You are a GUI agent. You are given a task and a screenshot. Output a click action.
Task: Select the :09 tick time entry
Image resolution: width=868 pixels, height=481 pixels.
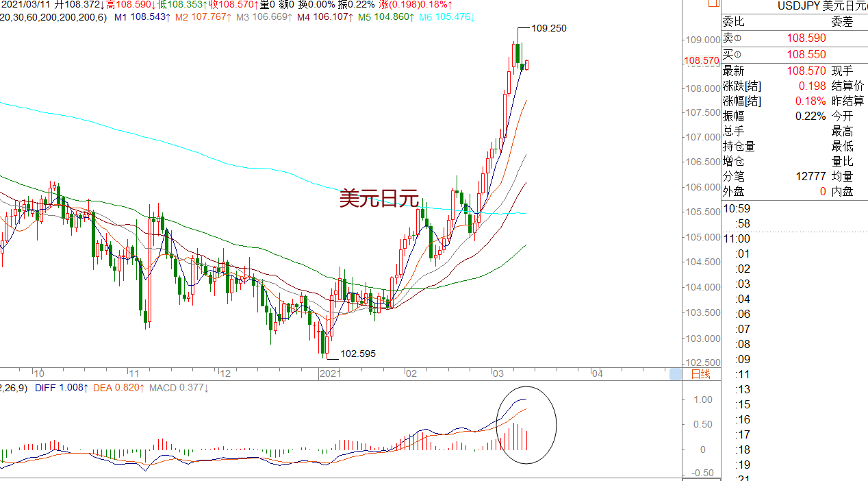click(742, 360)
